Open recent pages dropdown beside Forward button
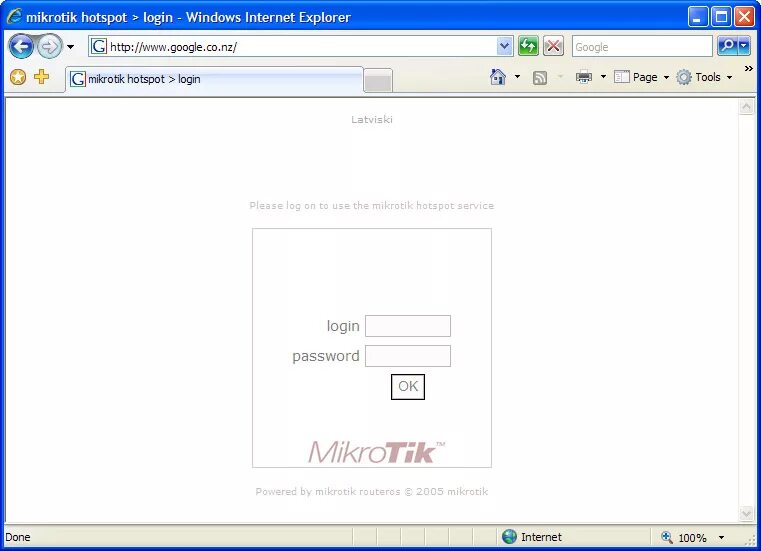The height and width of the screenshot is (551, 761). pyautogui.click(x=71, y=47)
